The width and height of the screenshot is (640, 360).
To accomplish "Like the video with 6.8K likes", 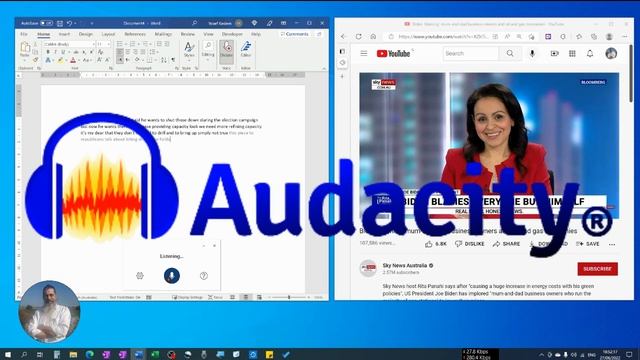I will tap(436, 244).
